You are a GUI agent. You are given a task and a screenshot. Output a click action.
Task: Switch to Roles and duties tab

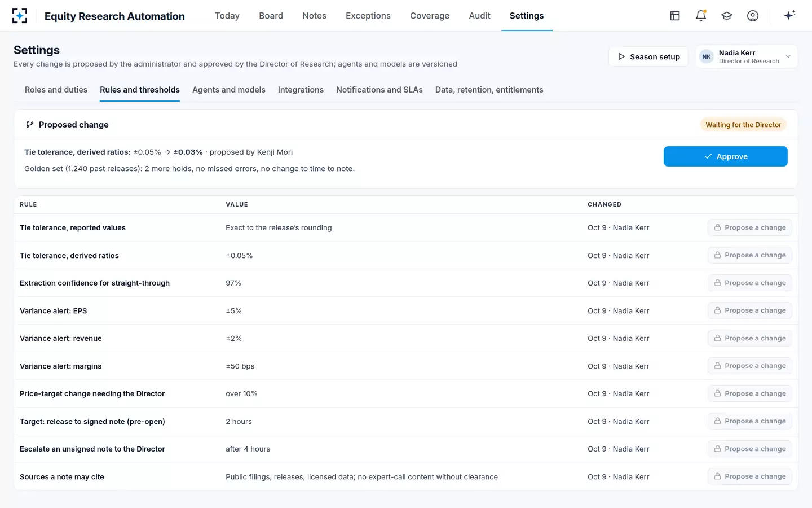(x=56, y=90)
